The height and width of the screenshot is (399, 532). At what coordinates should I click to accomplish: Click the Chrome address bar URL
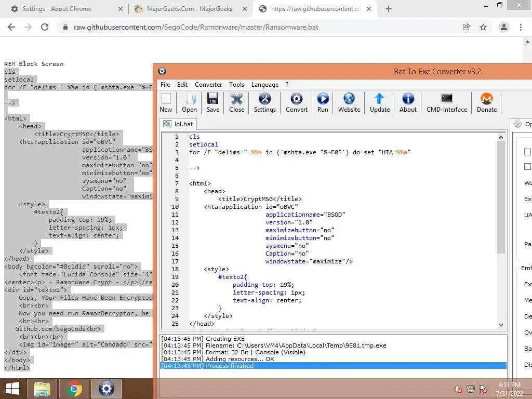(196, 27)
